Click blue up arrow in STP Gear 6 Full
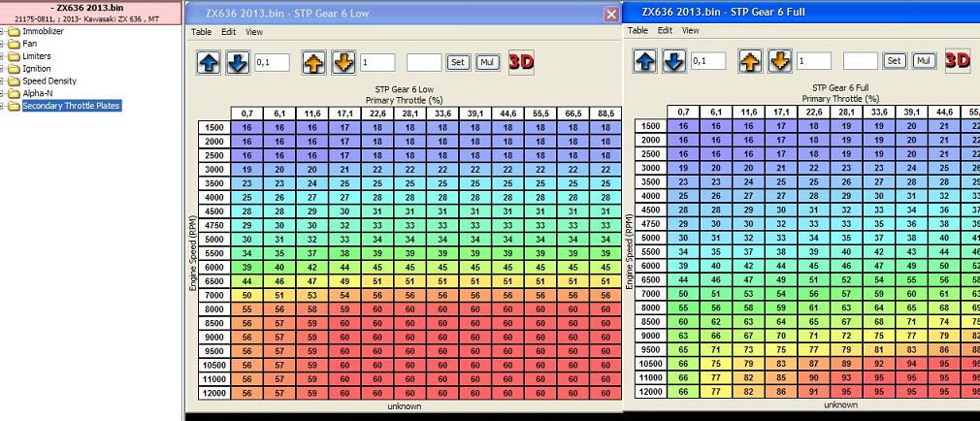This screenshot has height=421, width=980. coord(646,61)
